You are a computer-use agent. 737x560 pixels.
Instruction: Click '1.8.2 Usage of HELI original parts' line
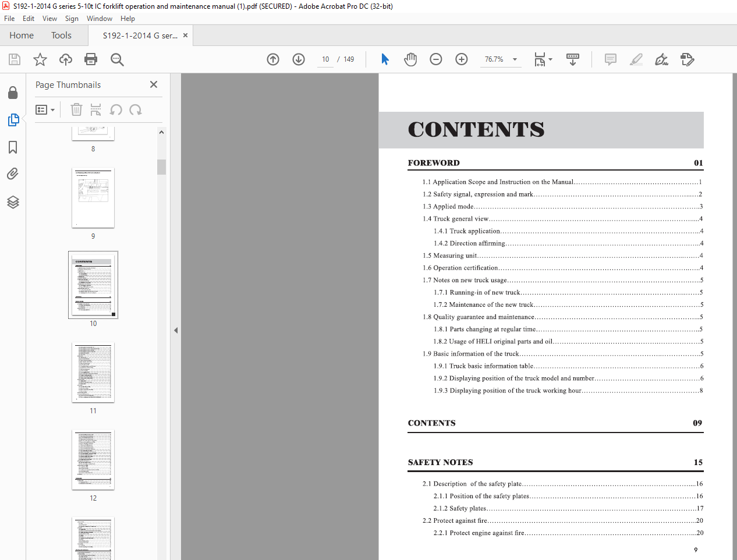568,342
